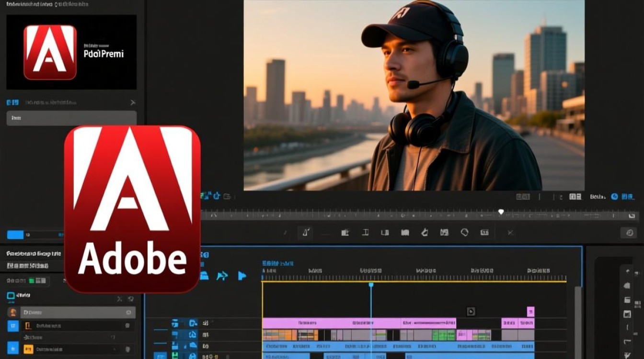Click the blue timecode above the timeline ruler
Image resolution: width=644 pixels, height=359 pixels.
click(278, 263)
